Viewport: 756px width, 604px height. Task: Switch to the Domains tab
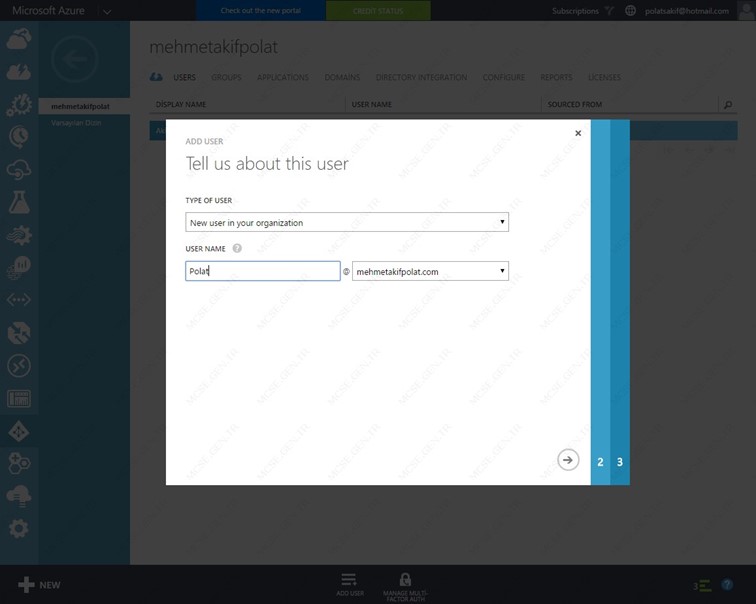(342, 77)
